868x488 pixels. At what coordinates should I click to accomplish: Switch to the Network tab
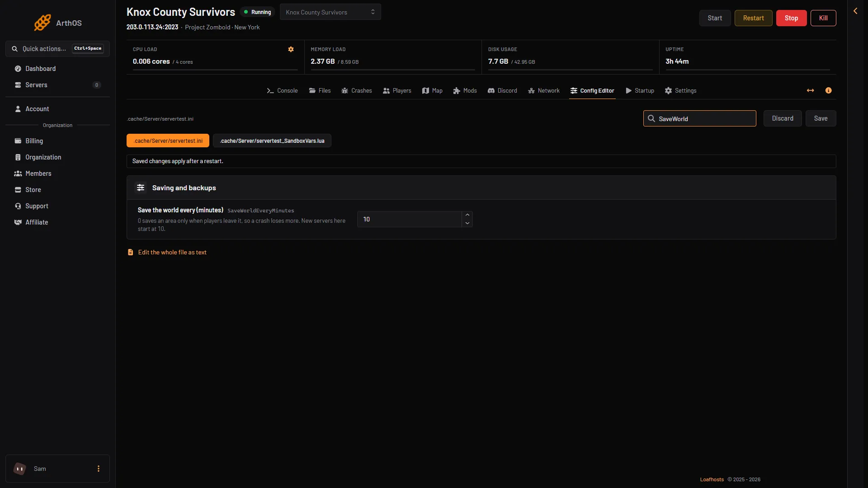click(544, 91)
